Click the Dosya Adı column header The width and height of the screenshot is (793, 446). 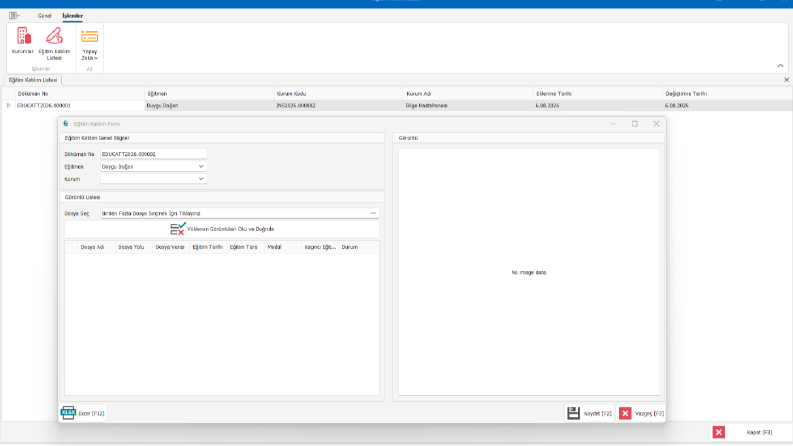96,247
